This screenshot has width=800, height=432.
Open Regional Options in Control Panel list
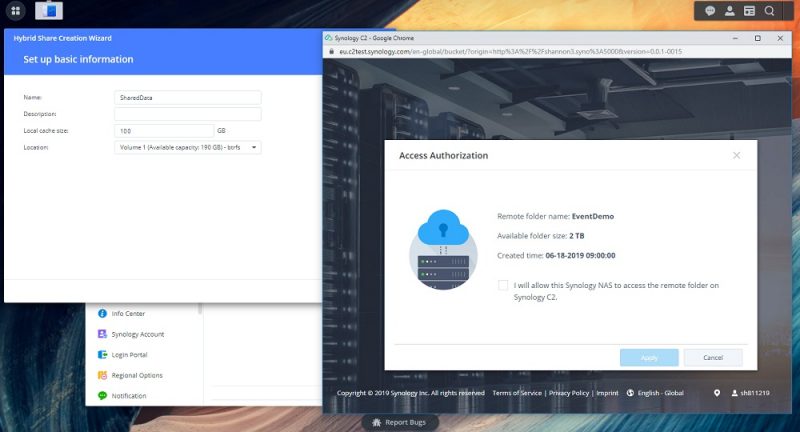[x=130, y=375]
